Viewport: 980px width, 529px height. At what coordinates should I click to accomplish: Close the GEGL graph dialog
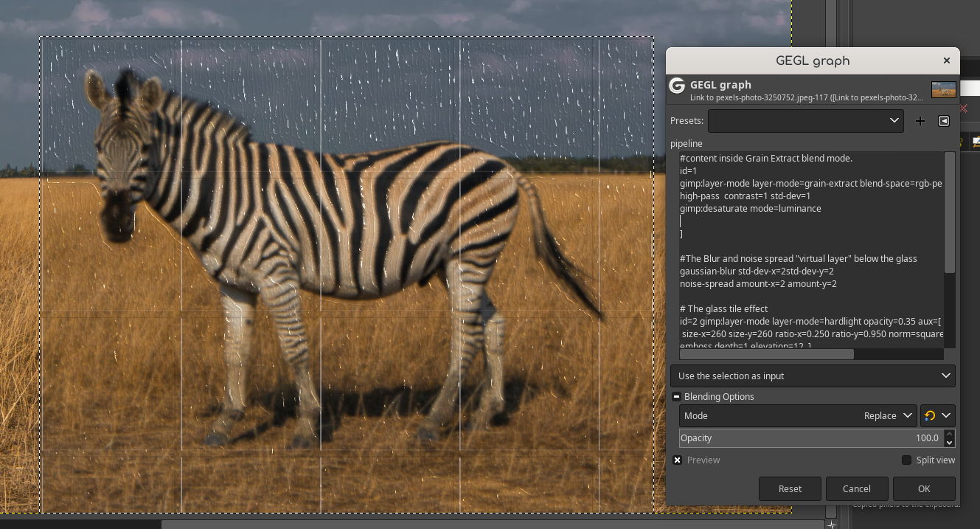(947, 61)
